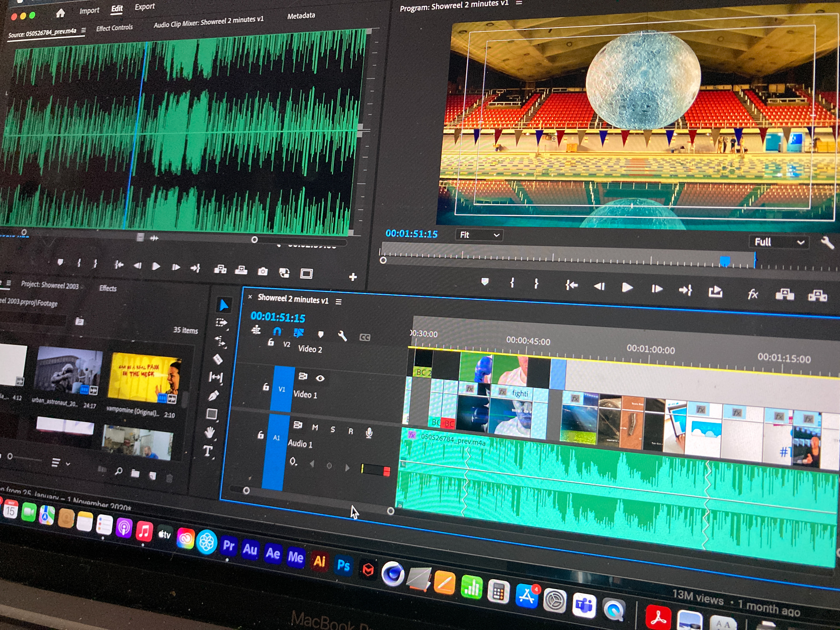840x630 pixels.
Task: Click the Export Frame camera icon
Action: 262,271
